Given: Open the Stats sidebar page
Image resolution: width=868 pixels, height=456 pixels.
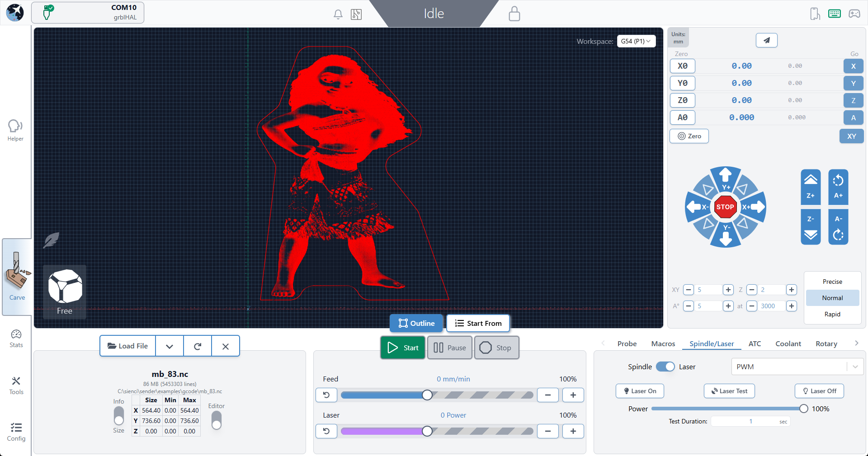Looking at the screenshot, I should click(x=16, y=338).
